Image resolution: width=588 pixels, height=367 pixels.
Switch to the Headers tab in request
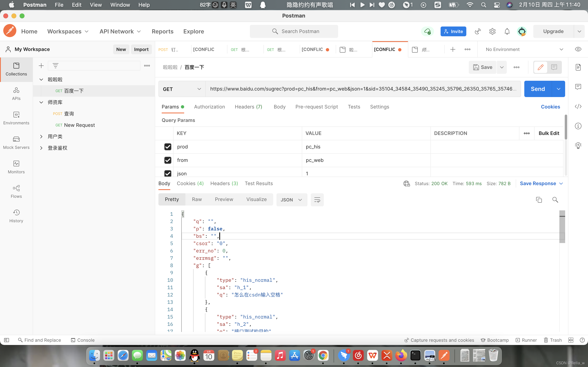(248, 107)
